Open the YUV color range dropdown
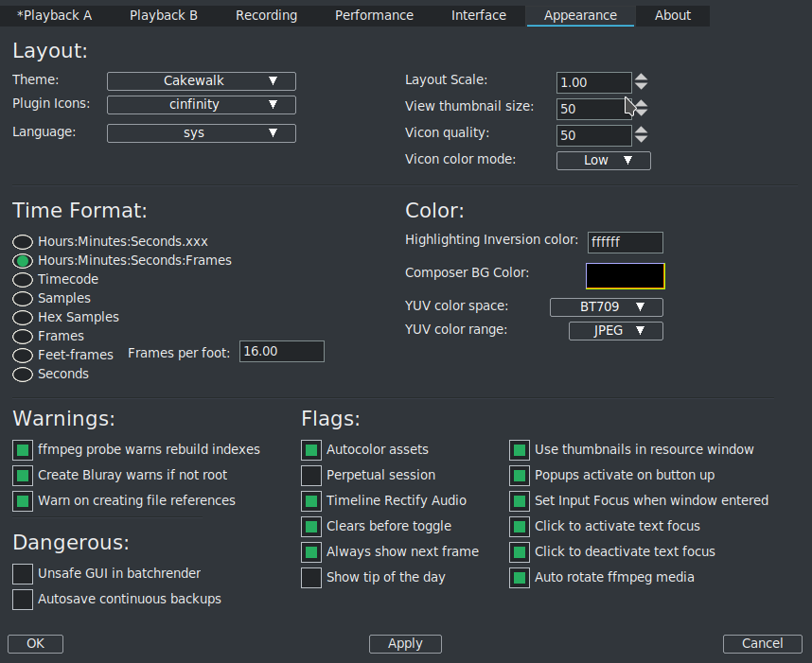The width and height of the screenshot is (812, 663). click(x=615, y=329)
